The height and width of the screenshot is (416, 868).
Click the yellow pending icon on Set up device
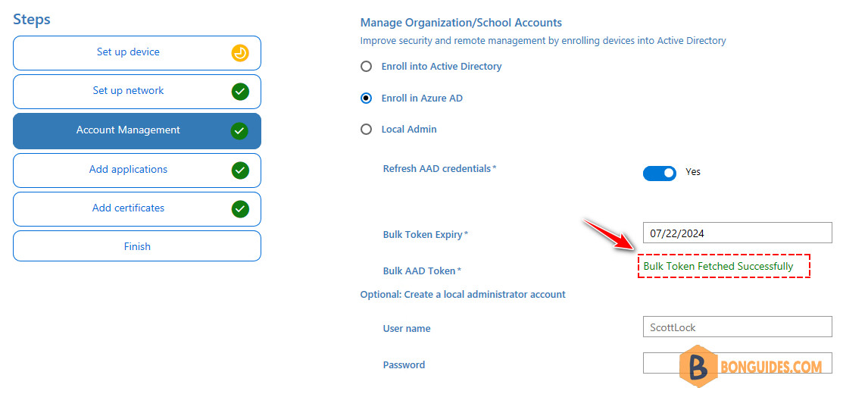(x=240, y=53)
